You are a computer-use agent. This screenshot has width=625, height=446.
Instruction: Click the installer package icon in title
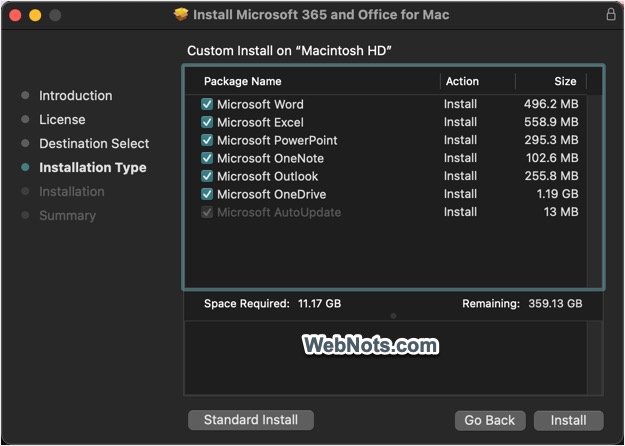click(181, 15)
